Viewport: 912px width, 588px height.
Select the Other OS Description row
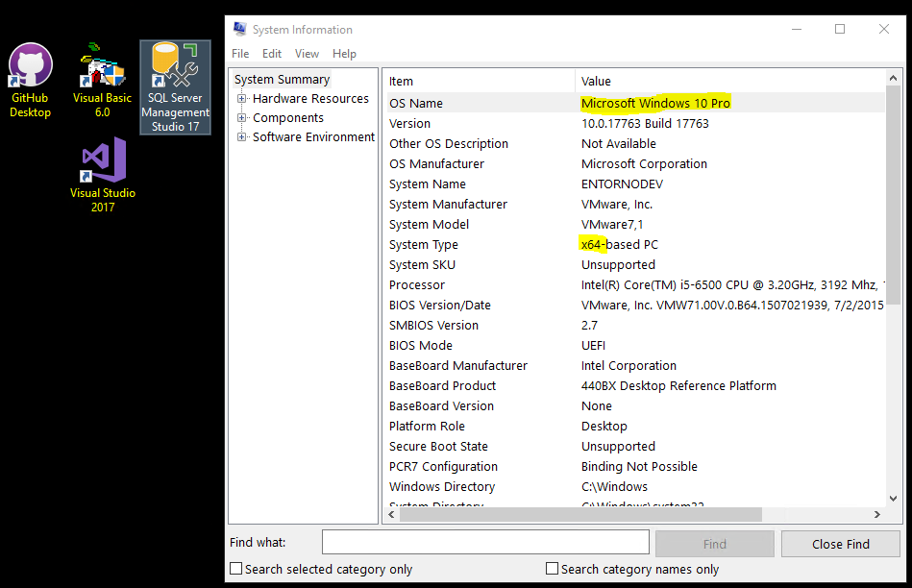[x=636, y=144]
